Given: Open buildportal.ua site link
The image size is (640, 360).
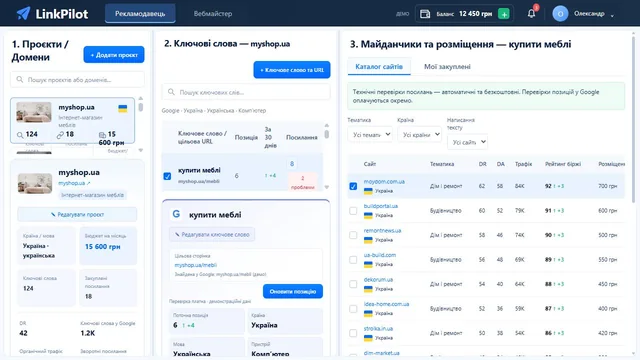Looking at the screenshot, I should coord(381,206).
